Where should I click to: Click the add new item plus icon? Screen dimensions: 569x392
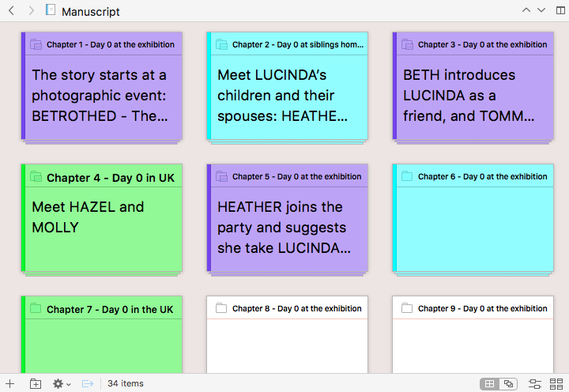pyautogui.click(x=9, y=383)
